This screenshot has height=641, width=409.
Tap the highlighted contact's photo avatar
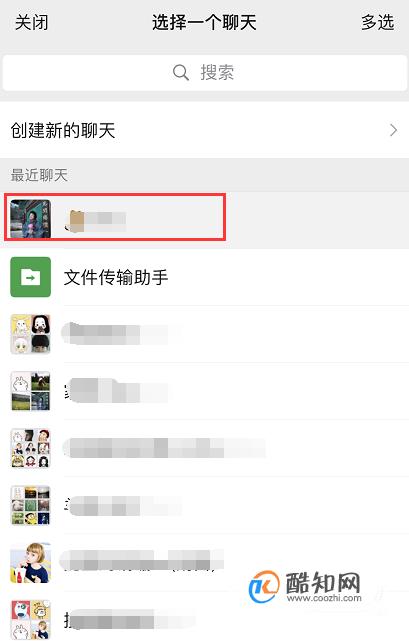[x=30, y=219]
